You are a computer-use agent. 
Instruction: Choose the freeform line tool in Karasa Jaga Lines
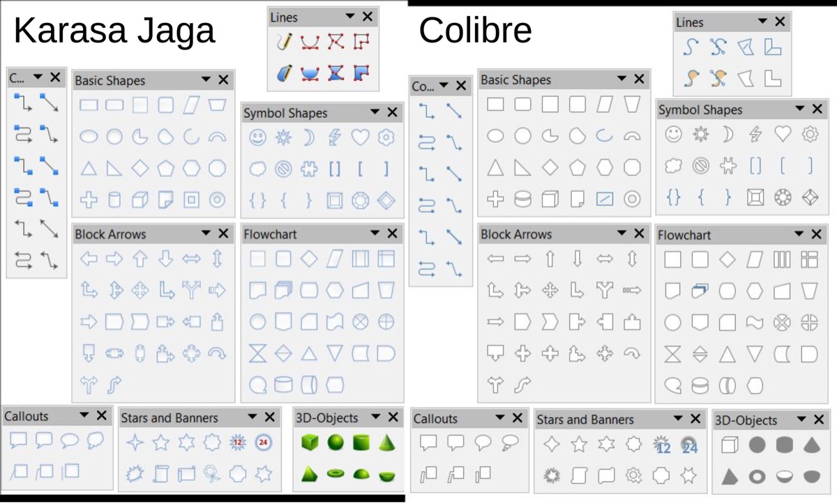pyautogui.click(x=284, y=42)
